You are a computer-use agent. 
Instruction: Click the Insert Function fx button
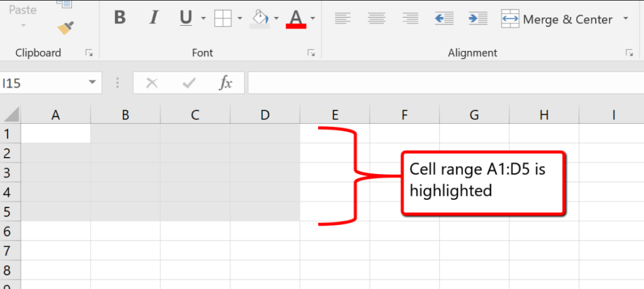pos(225,82)
